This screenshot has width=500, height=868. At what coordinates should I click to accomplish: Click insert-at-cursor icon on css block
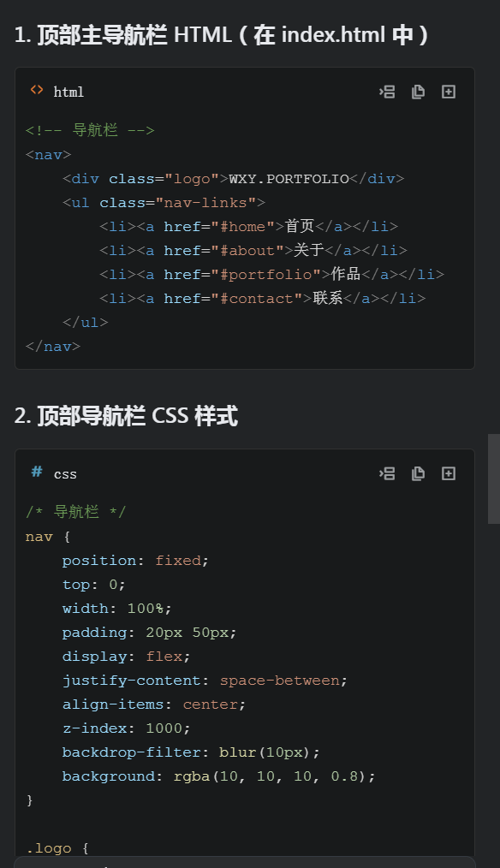pos(387,474)
